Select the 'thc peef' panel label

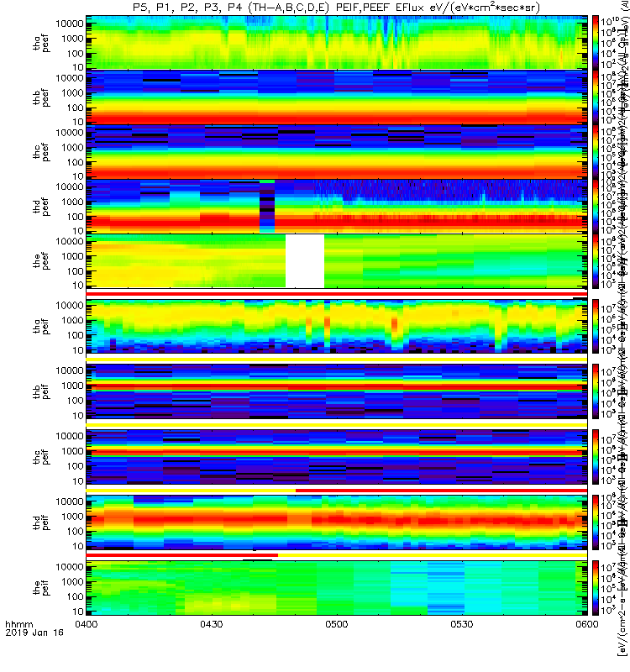click(41, 152)
